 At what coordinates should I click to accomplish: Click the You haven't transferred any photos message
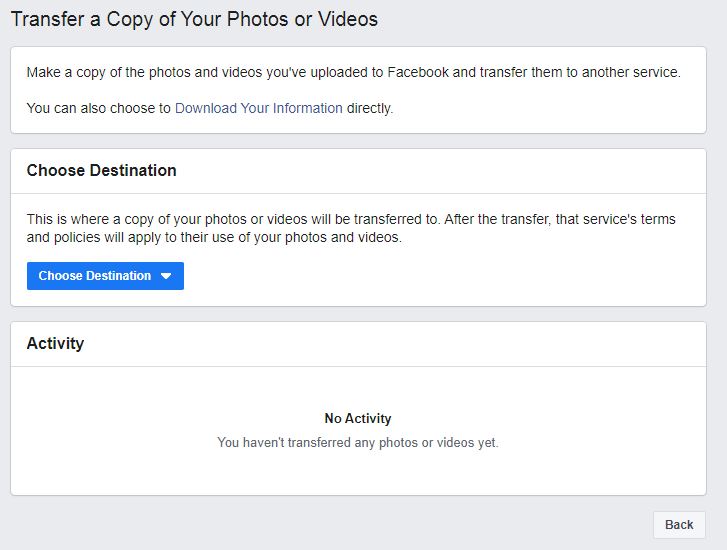358,442
